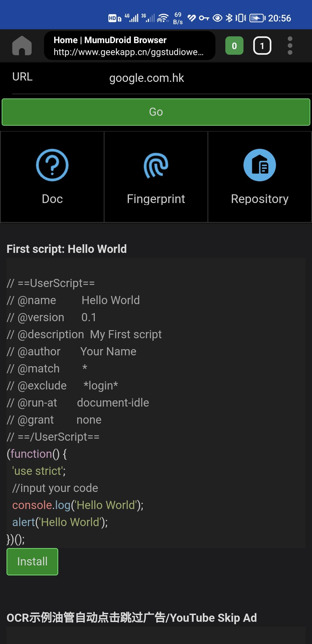This screenshot has width=312, height=644.
Task: Open the Repository icon tile
Action: point(260,177)
